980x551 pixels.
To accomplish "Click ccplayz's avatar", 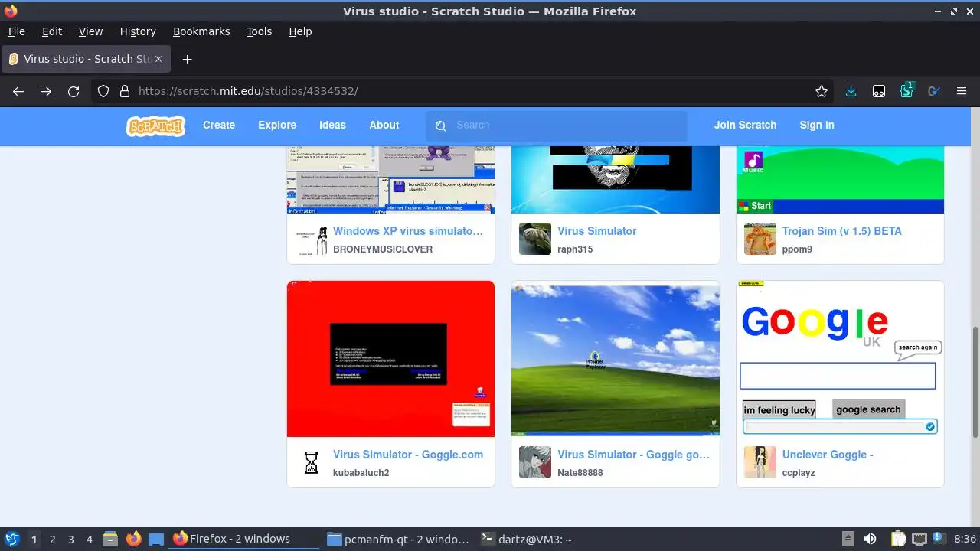I will (760, 463).
